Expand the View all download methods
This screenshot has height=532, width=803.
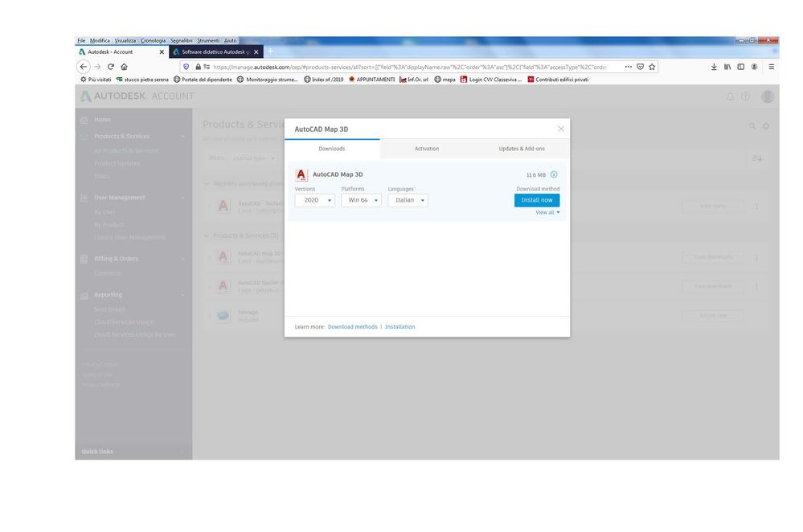click(x=547, y=213)
